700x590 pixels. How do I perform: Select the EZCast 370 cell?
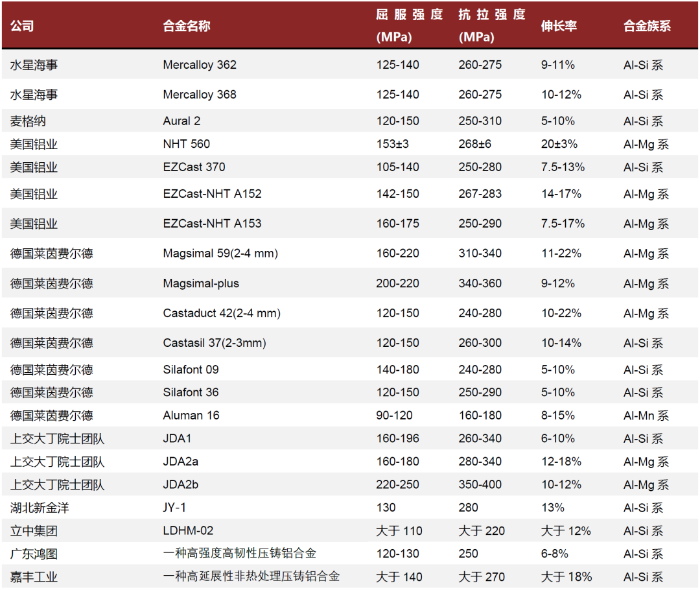(x=194, y=167)
